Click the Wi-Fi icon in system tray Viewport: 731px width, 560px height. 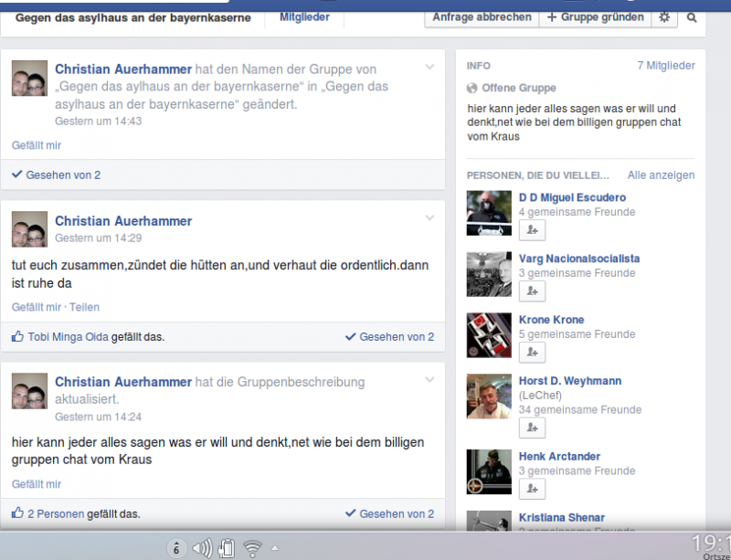point(253,548)
